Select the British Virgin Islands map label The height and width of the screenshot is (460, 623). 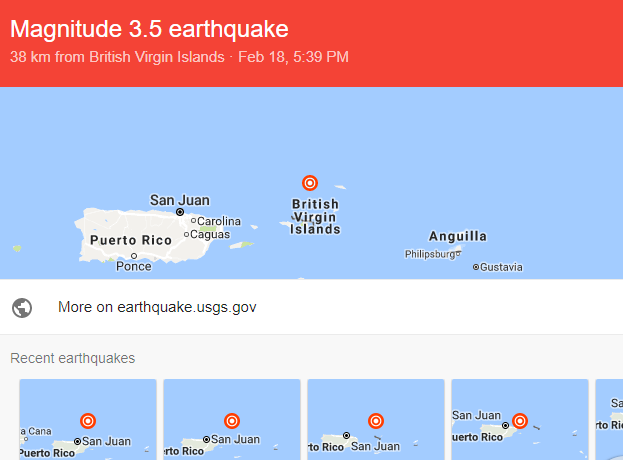[315, 217]
